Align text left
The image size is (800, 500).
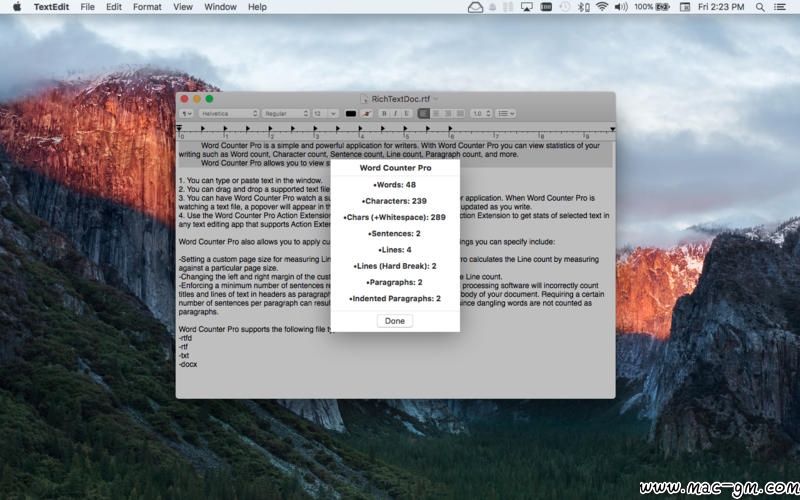tap(423, 113)
